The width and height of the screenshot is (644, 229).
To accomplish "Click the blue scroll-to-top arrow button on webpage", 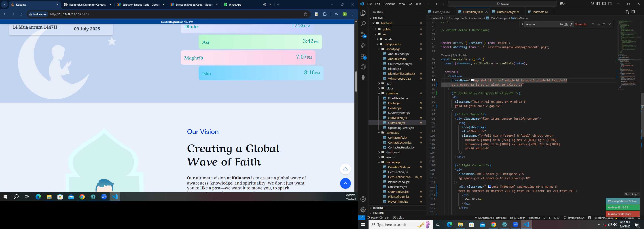I will click(x=345, y=183).
